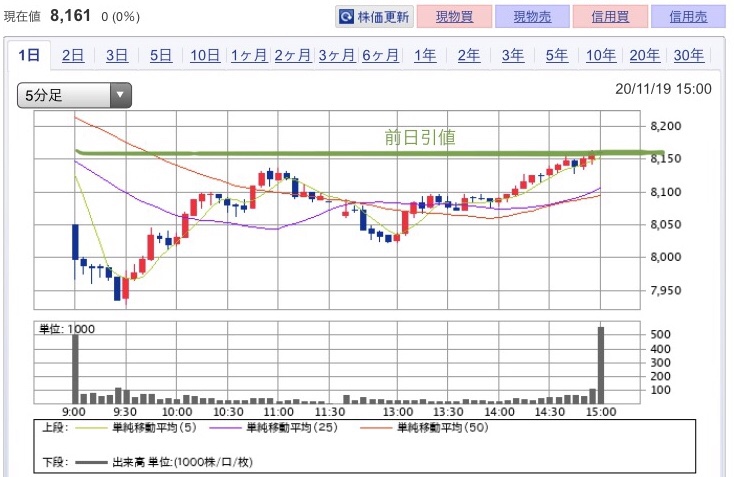Click the 株価更新 refresh icon
This screenshot has width=734, height=477.
(346, 17)
